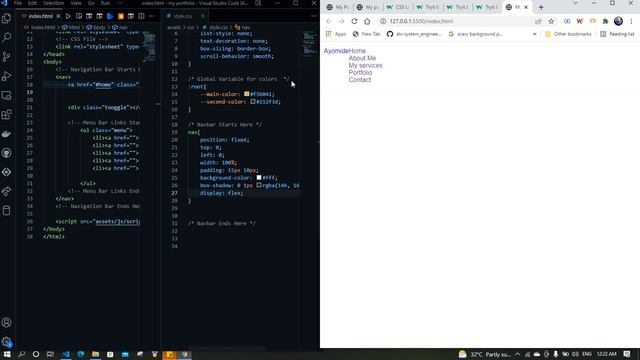Open more editor actions for index.html
Screen dimensions: 640x360
tap(152, 16)
